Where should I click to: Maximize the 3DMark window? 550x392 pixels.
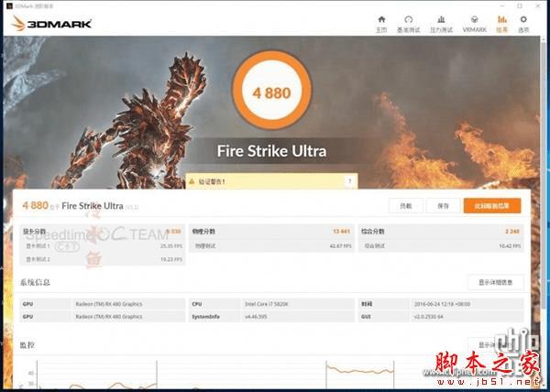(520, 6)
